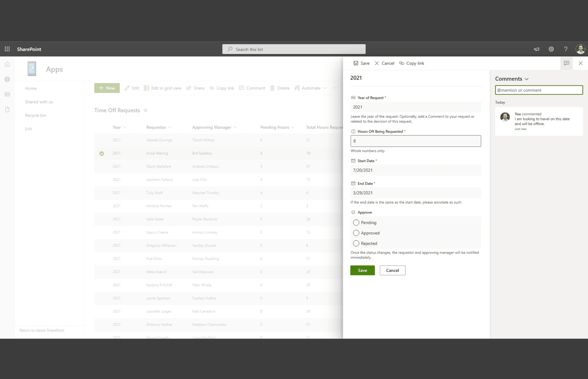The image size is (588, 379).
Task: Open the news icon in left rail
Action: click(x=7, y=94)
